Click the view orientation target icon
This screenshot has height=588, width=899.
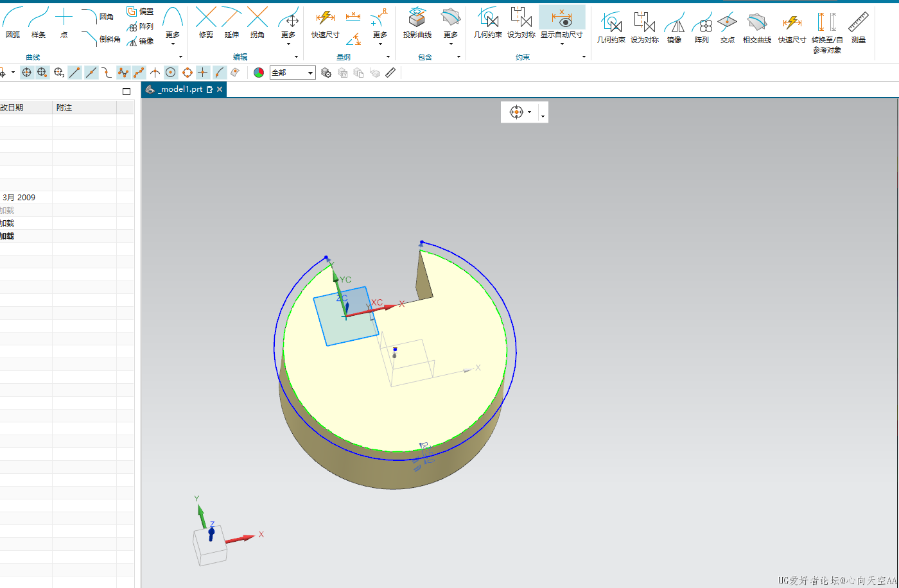pos(517,112)
